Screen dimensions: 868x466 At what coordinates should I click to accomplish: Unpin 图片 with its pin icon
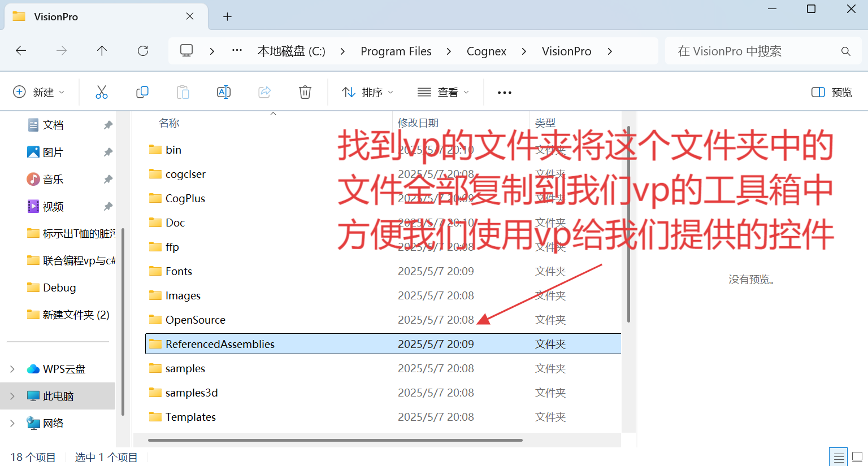pyautogui.click(x=108, y=152)
